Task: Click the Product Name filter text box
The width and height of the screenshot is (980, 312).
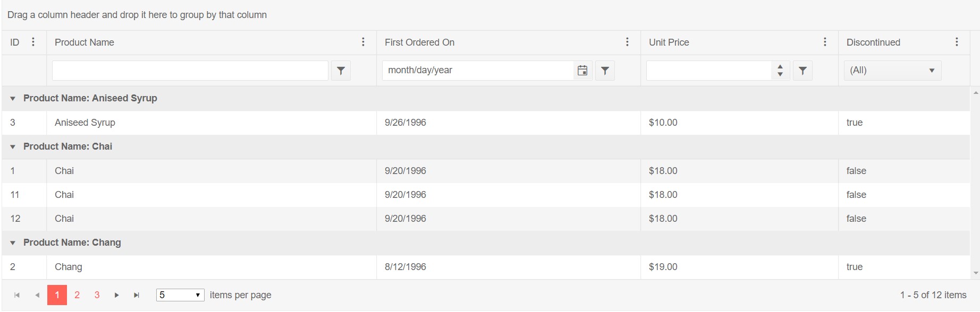Action: [x=190, y=71]
